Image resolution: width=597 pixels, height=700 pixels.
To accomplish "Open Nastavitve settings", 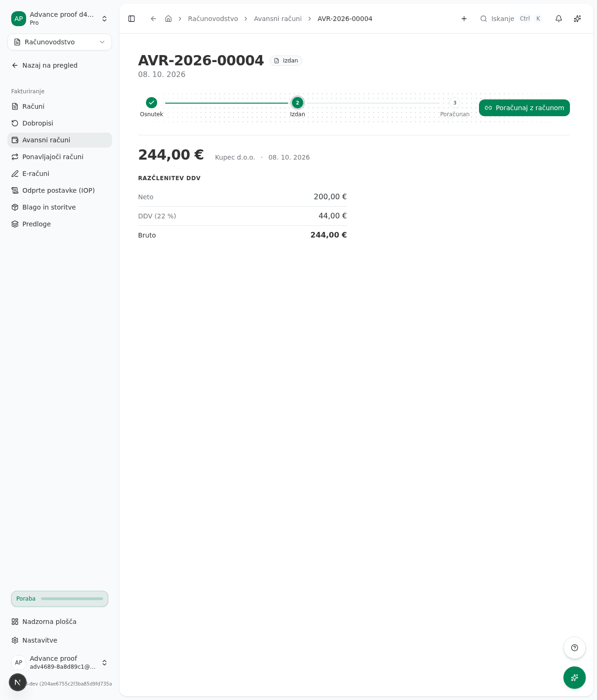I will [x=60, y=640].
